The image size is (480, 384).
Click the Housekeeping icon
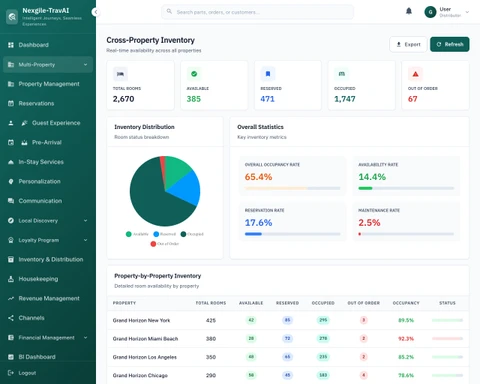coord(11,279)
